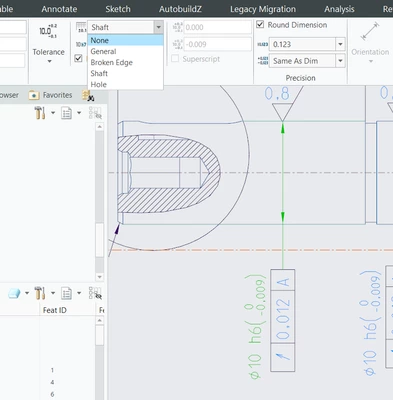Click the model tree scrollbar down arrow
This screenshot has width=393, height=400.
coord(99,277)
